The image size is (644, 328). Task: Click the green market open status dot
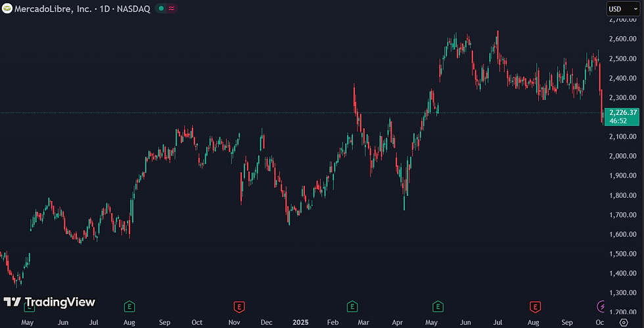162,9
